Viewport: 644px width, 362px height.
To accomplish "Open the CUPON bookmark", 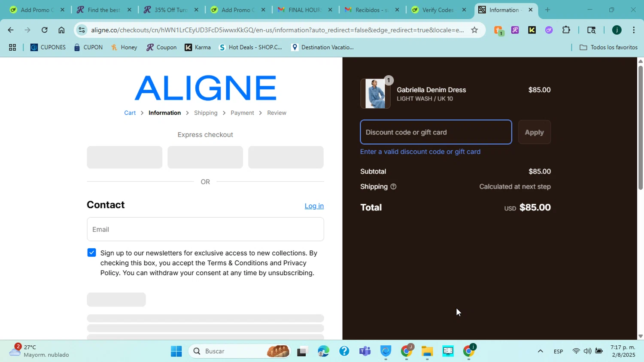I will point(88,47).
